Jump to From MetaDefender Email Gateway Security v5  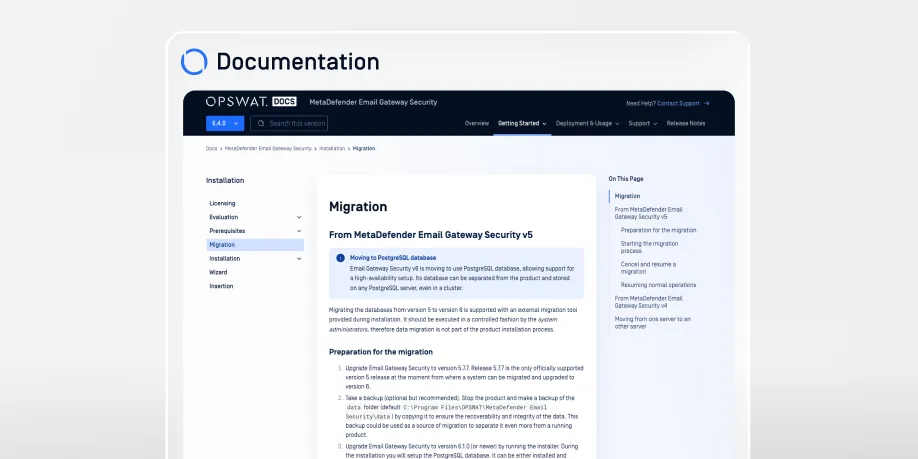click(649, 213)
